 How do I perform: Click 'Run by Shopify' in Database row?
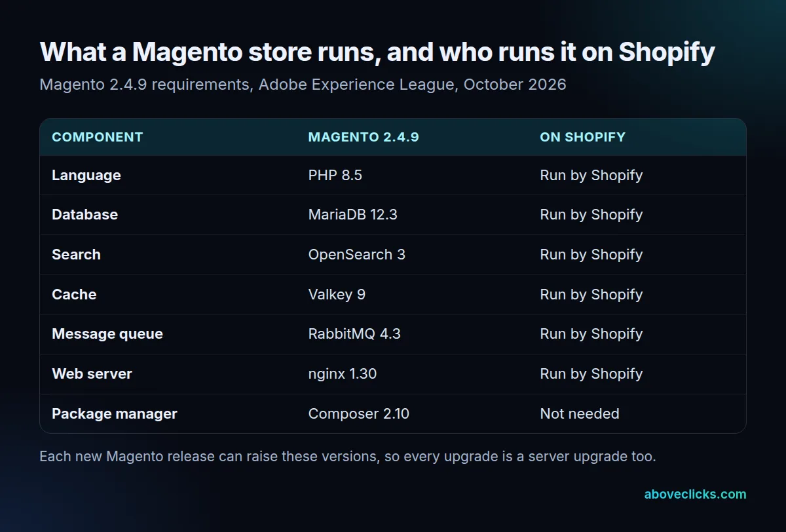click(x=591, y=215)
